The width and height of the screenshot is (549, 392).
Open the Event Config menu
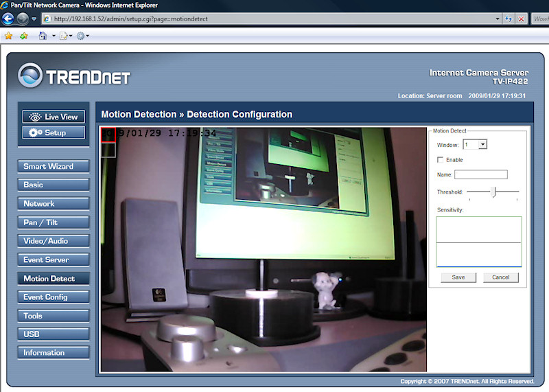coord(54,297)
